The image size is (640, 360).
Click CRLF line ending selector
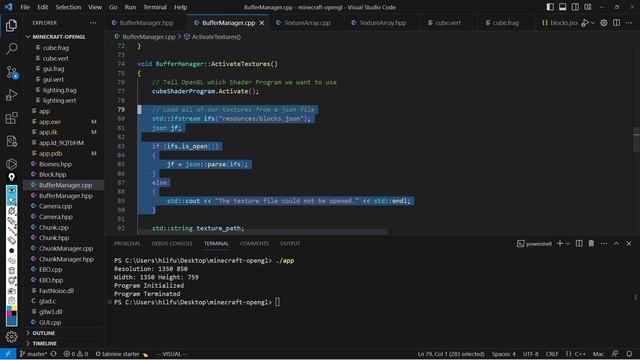[x=552, y=354]
